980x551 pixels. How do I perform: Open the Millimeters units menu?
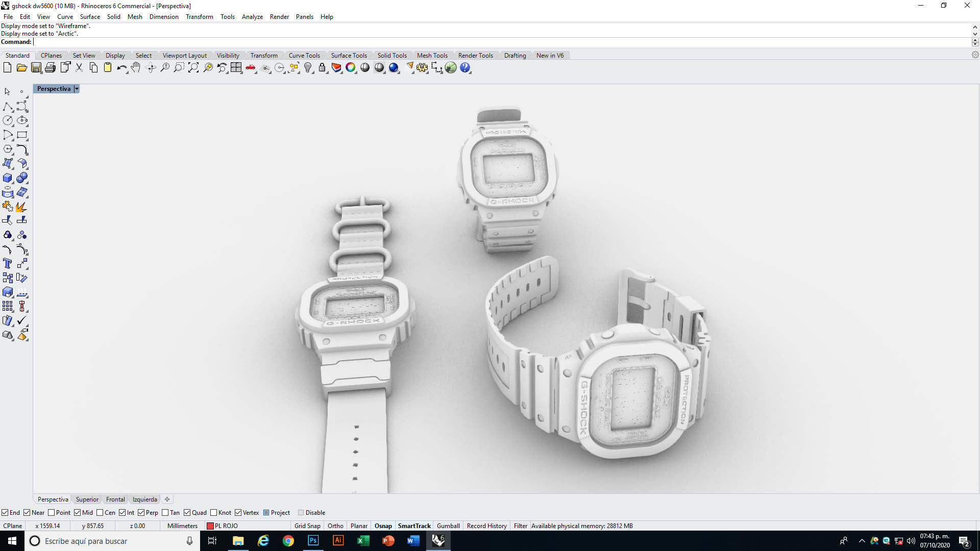pos(182,526)
